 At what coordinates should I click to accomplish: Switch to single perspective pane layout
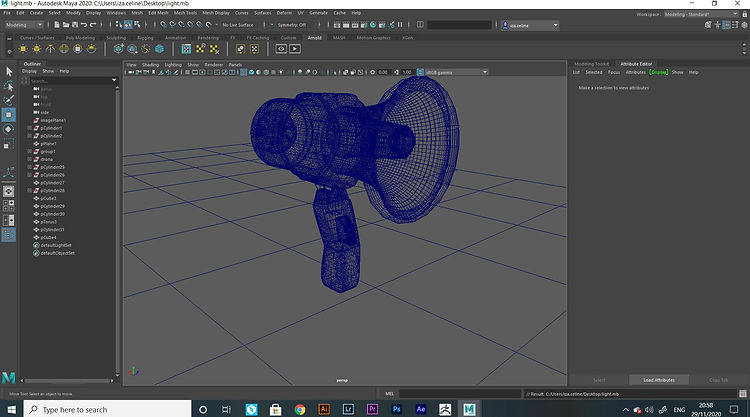9,191
